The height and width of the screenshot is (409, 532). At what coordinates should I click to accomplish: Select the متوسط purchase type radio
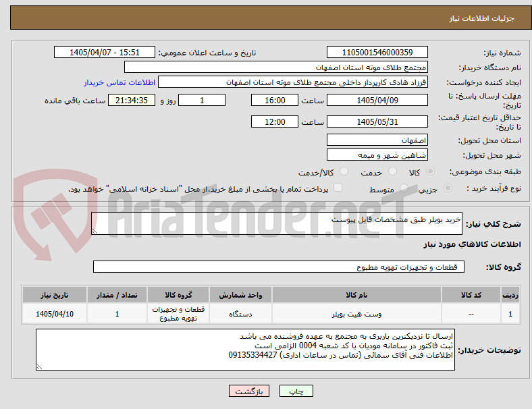[x=404, y=188]
